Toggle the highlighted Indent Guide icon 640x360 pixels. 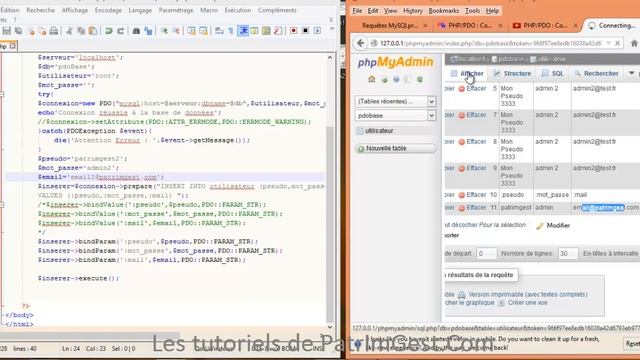[x=243, y=31]
